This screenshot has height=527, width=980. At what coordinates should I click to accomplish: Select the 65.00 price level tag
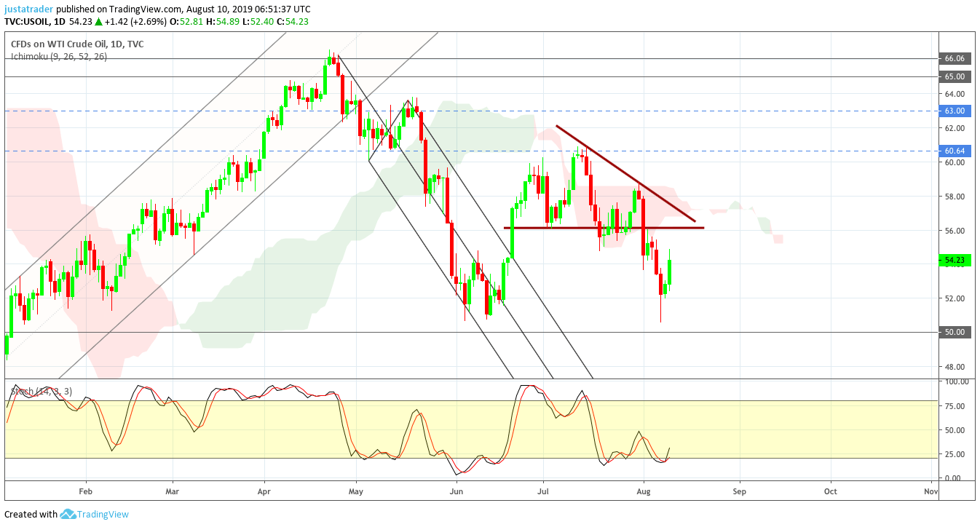[x=955, y=76]
